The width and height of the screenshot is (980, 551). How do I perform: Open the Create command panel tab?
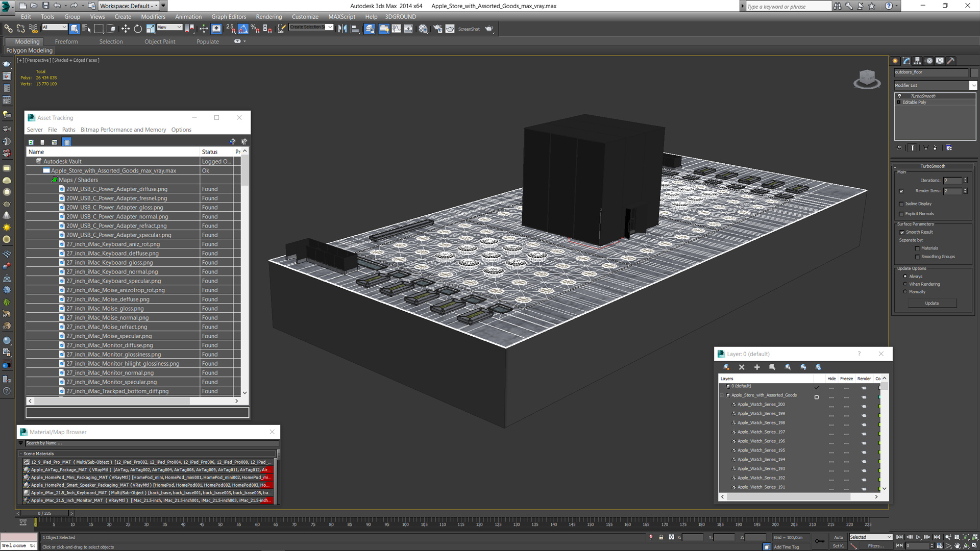[x=895, y=61]
